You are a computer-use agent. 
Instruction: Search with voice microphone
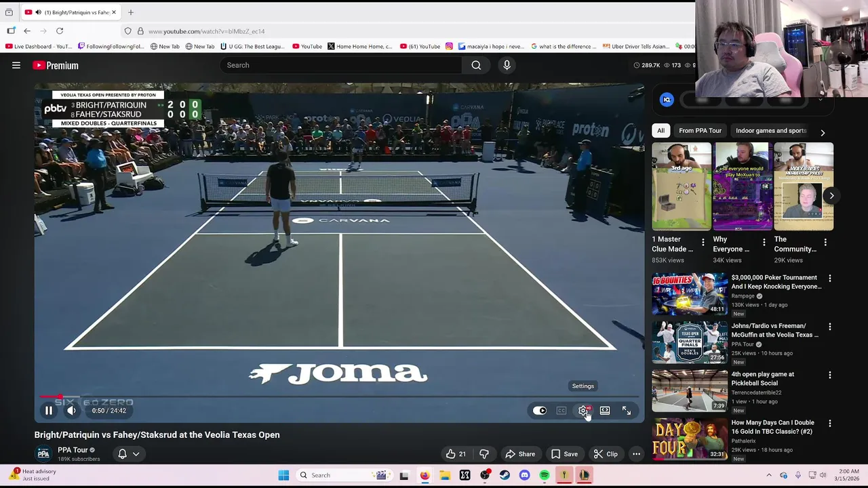pyautogui.click(x=507, y=65)
